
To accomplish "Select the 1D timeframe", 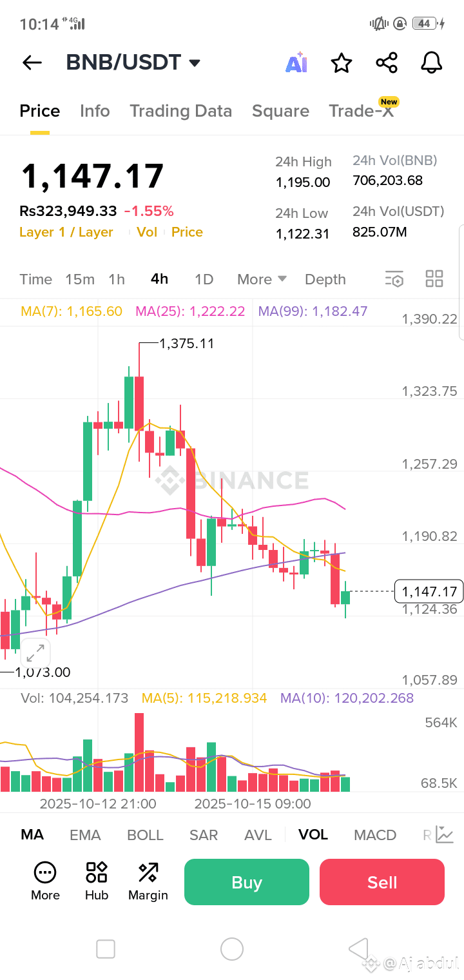I will pos(204,279).
